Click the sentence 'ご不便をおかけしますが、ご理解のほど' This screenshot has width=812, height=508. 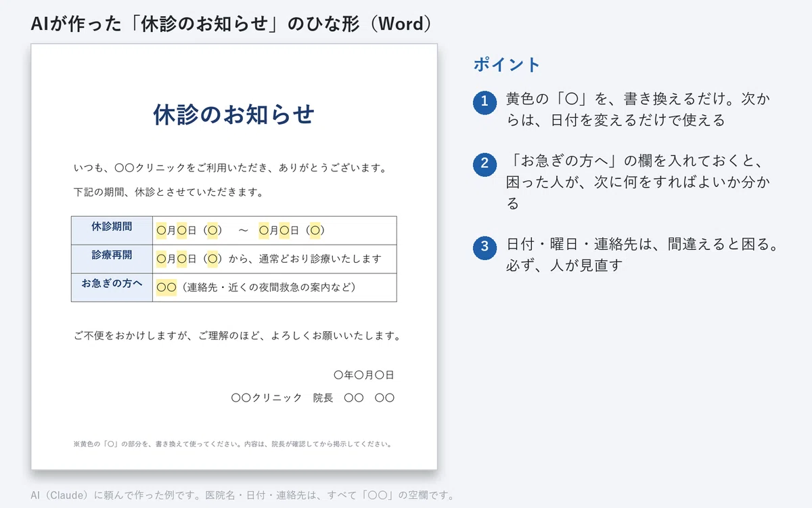tap(238, 335)
